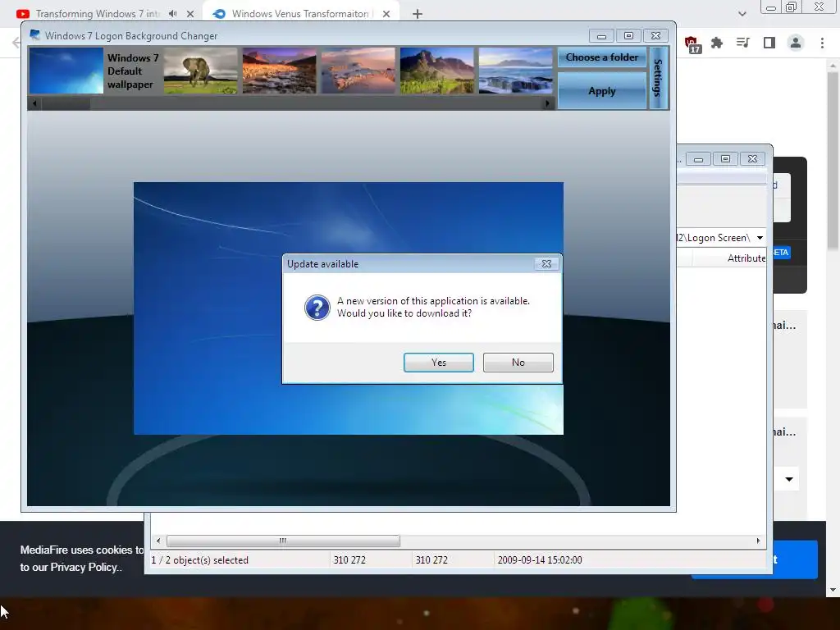Open a new browser tab
This screenshot has width=840, height=630.
click(x=418, y=14)
